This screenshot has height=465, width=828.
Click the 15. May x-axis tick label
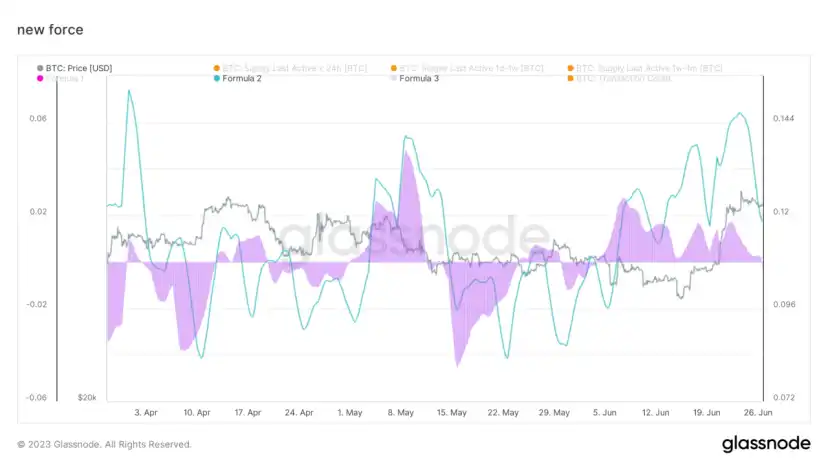pos(452,412)
